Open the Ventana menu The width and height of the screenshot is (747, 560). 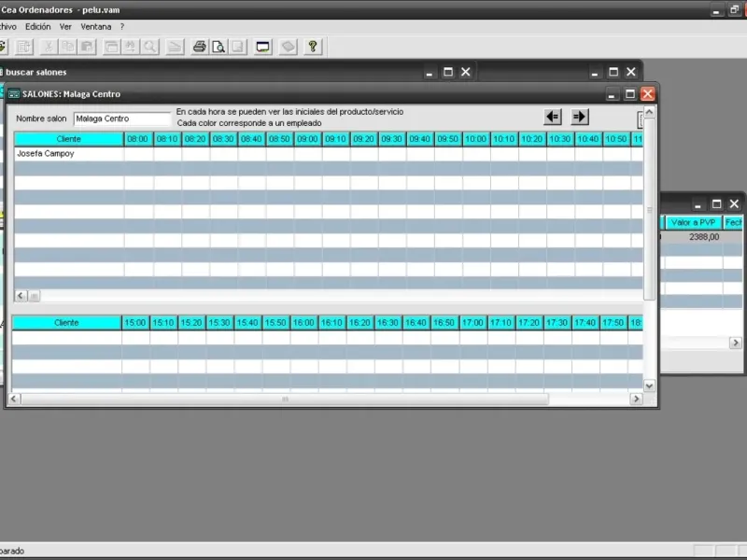click(96, 27)
